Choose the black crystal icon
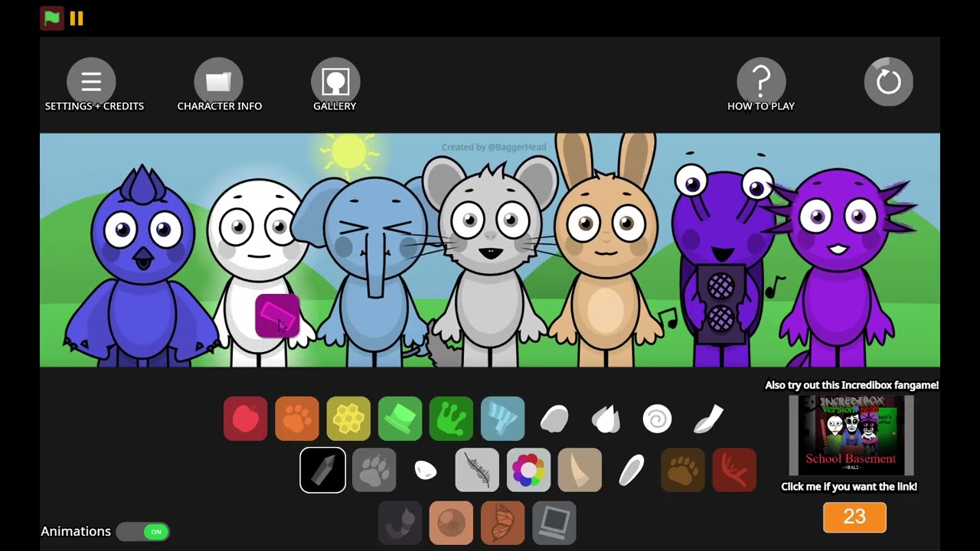The width and height of the screenshot is (980, 551). (322, 470)
